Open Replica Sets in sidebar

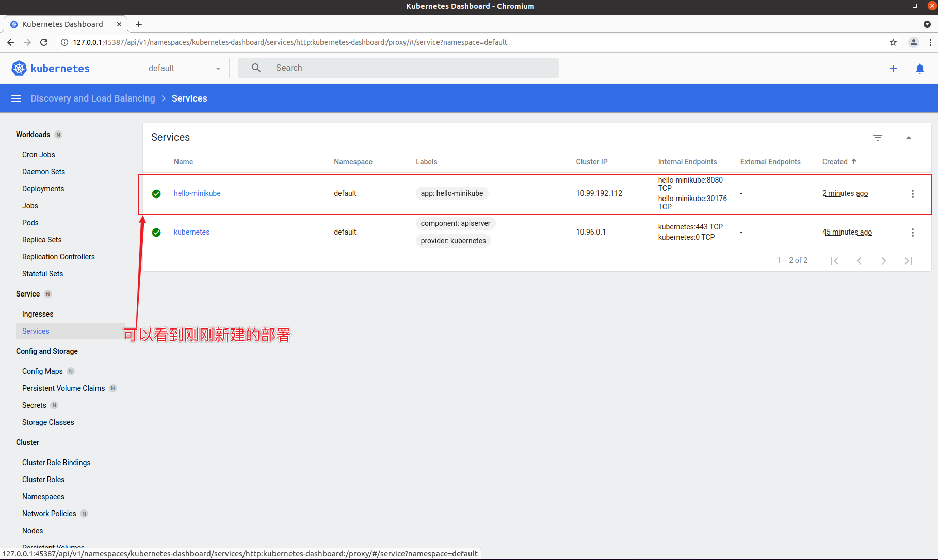point(42,240)
